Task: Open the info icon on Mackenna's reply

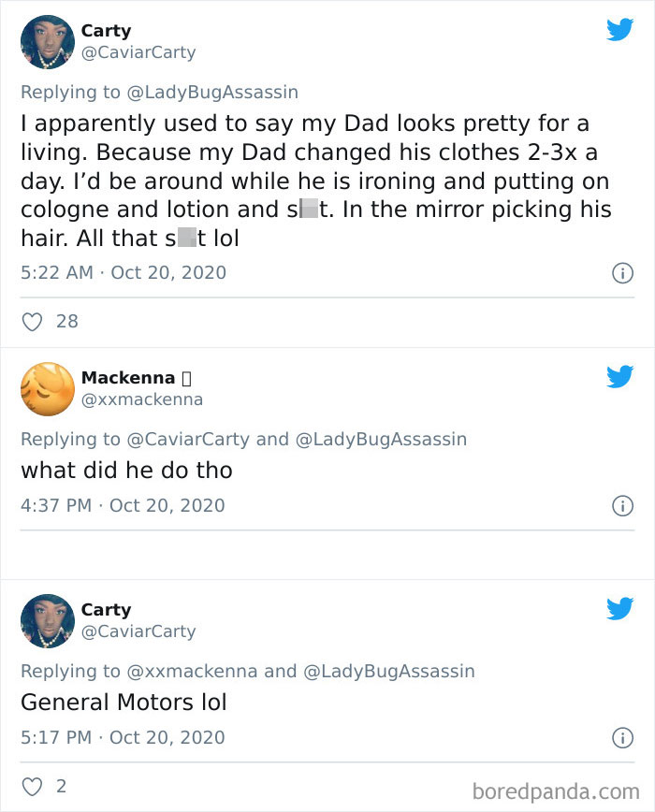Action: point(622,505)
